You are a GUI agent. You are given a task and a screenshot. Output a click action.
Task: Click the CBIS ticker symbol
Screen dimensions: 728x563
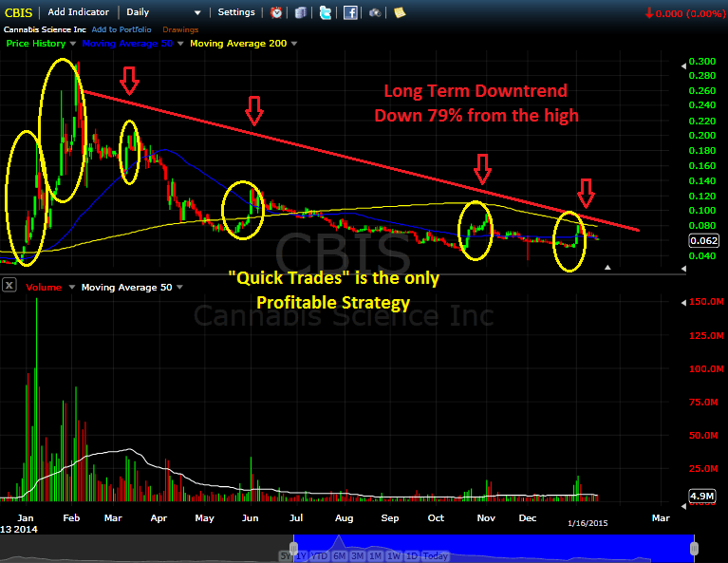[19, 12]
